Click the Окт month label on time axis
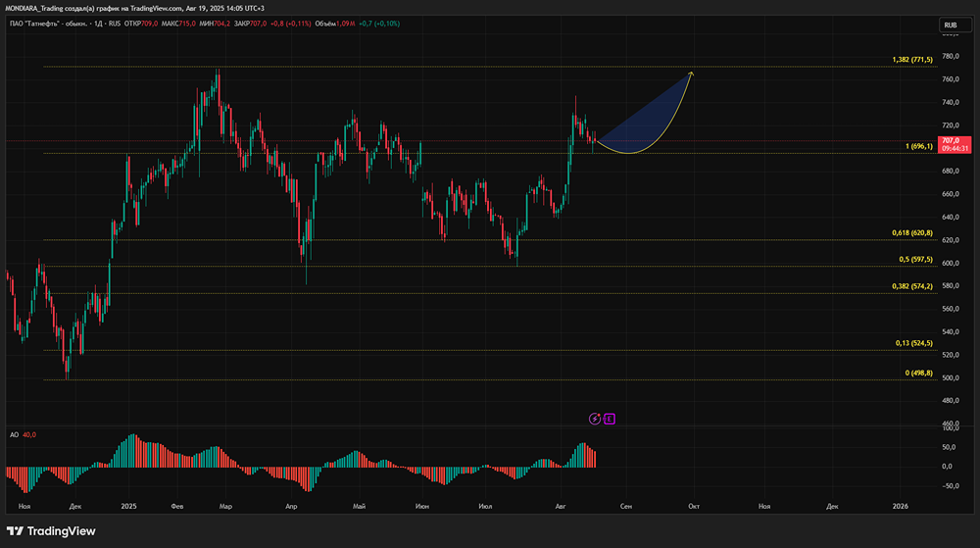The width and height of the screenshot is (980, 548). click(694, 506)
